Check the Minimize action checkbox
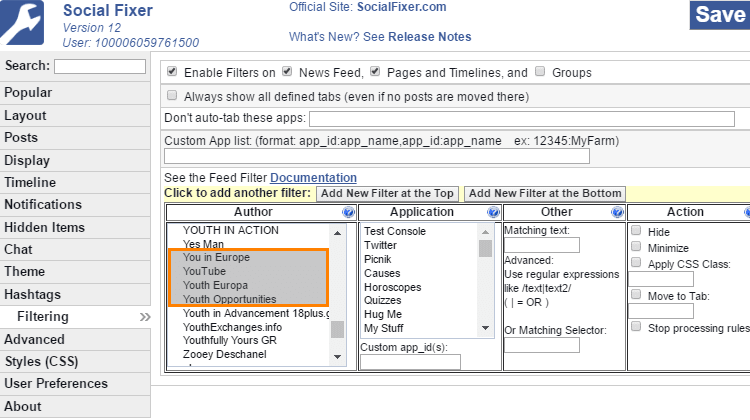 coord(636,246)
